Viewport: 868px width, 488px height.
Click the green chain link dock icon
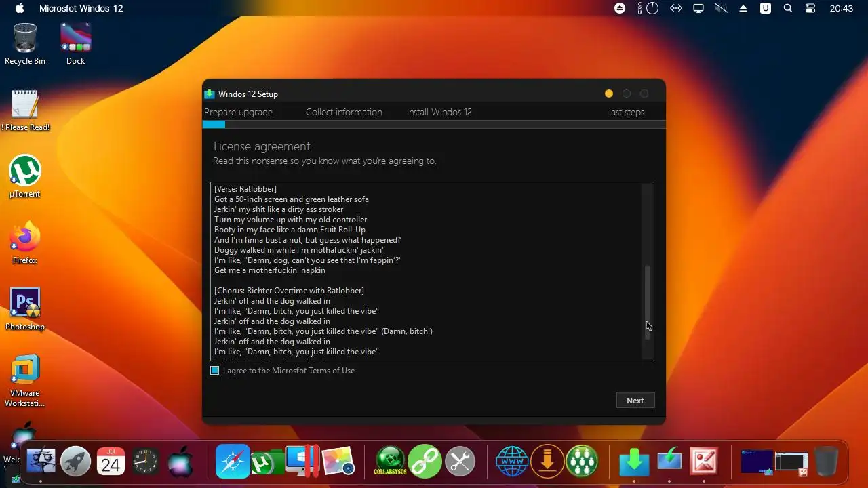425,462
